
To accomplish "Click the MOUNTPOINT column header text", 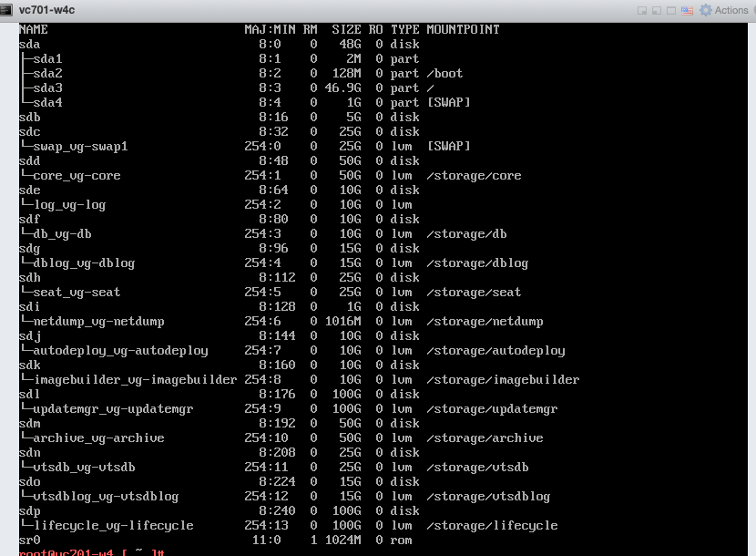I will pyautogui.click(x=463, y=29).
